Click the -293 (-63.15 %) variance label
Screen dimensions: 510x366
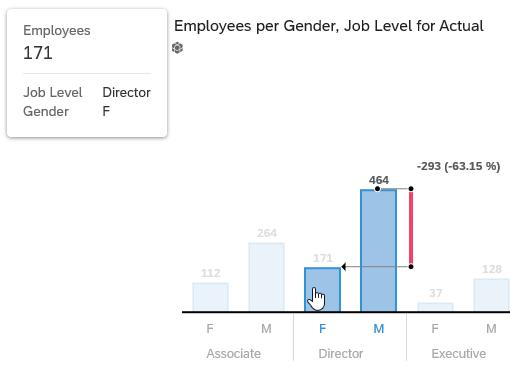458,166
